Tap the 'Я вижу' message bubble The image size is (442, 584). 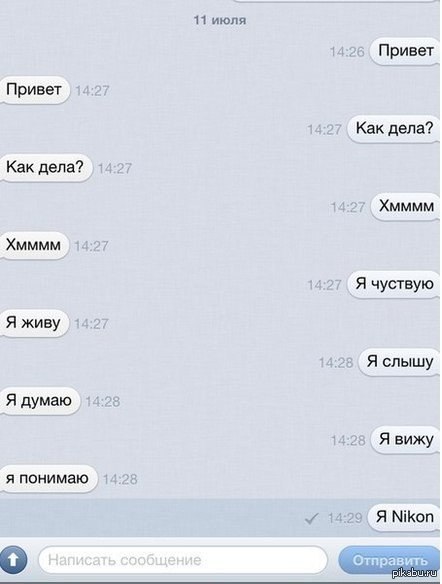pos(406,439)
